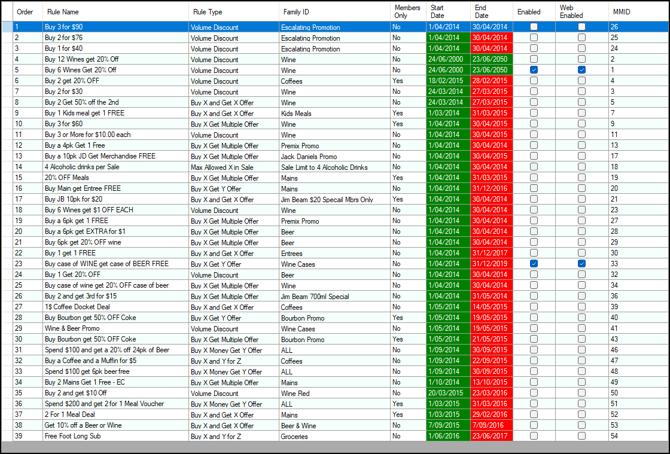This screenshot has height=454, width=670.
Task: Tick Web Enabled for 2 For 1 Meal Deal
Action: pyautogui.click(x=582, y=414)
